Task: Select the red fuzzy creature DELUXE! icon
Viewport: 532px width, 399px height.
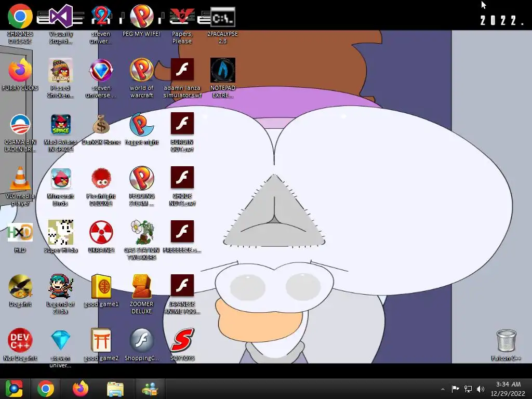Action: coord(101,178)
